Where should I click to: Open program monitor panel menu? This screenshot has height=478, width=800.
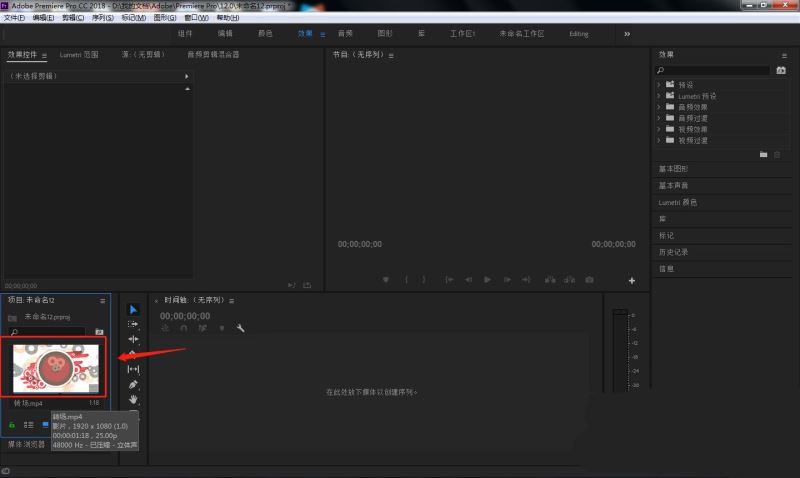coord(391,55)
